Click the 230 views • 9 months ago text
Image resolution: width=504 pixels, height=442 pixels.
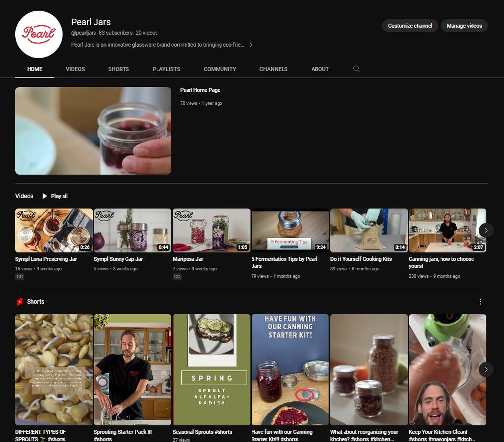click(x=435, y=276)
